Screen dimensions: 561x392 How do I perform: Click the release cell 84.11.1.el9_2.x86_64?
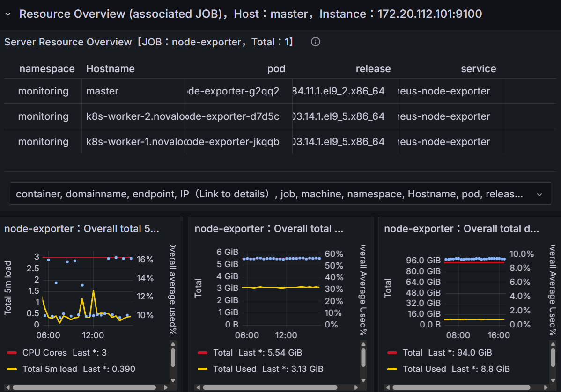(x=345, y=91)
